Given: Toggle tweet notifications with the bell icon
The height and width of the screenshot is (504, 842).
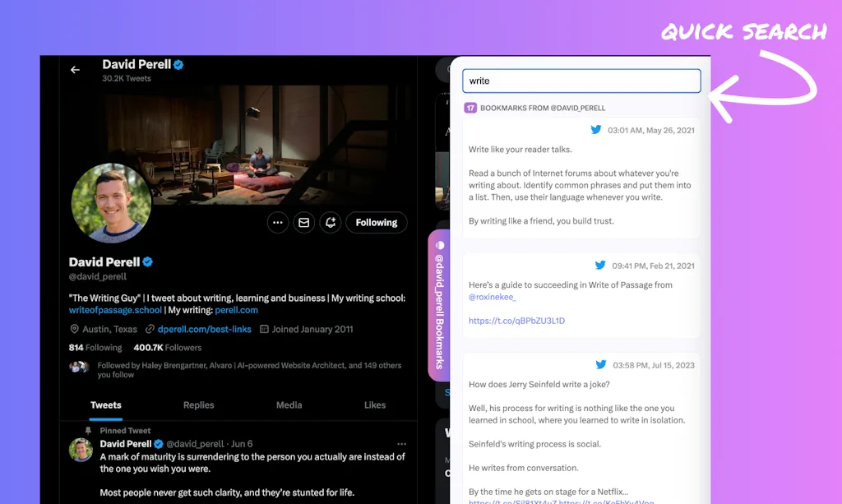Looking at the screenshot, I should point(330,222).
